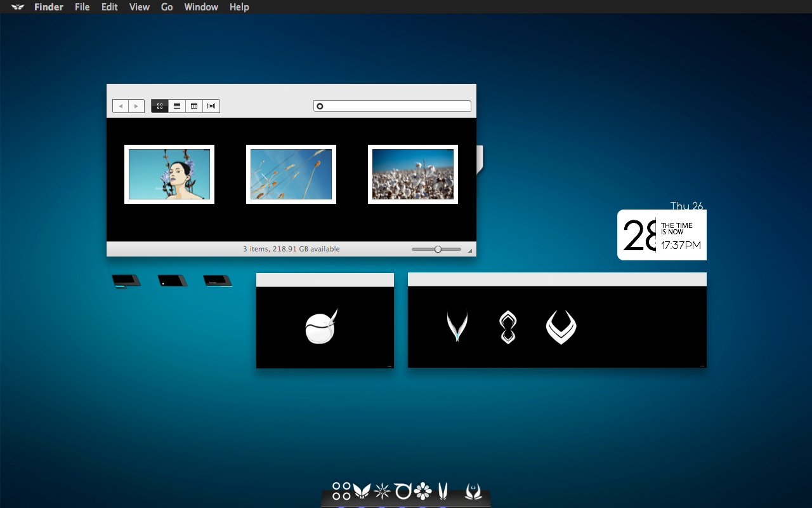This screenshot has width=812, height=508.
Task: Click the four circles dock icon
Action: 341,491
